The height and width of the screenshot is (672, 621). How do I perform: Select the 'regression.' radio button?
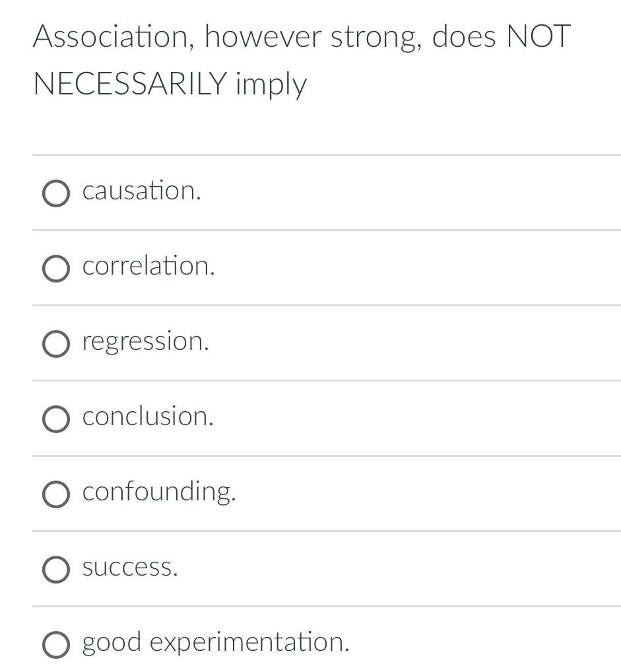click(x=55, y=344)
